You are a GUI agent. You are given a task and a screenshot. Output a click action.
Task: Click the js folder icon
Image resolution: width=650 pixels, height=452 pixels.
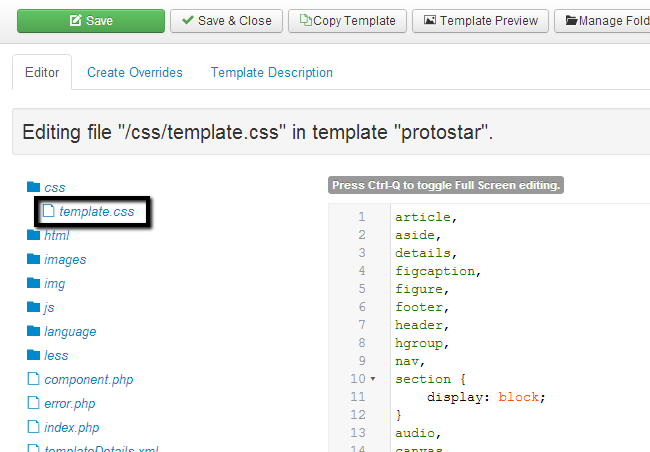tap(34, 307)
